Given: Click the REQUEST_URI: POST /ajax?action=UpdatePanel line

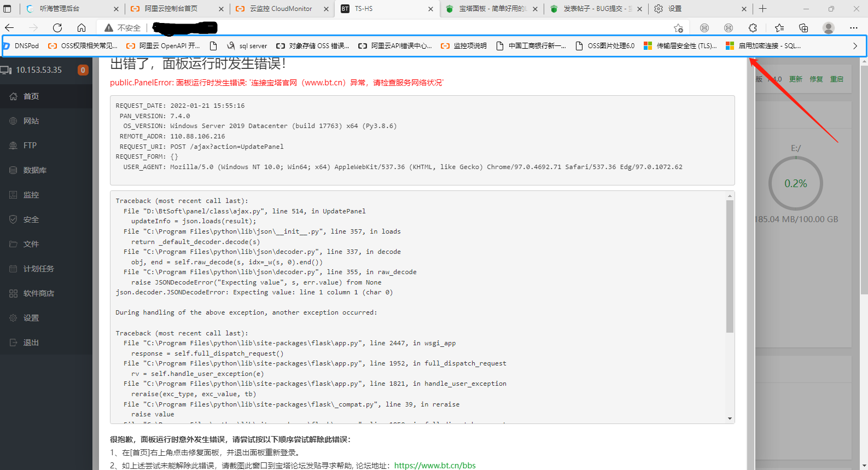Looking at the screenshot, I should pyautogui.click(x=201, y=147).
